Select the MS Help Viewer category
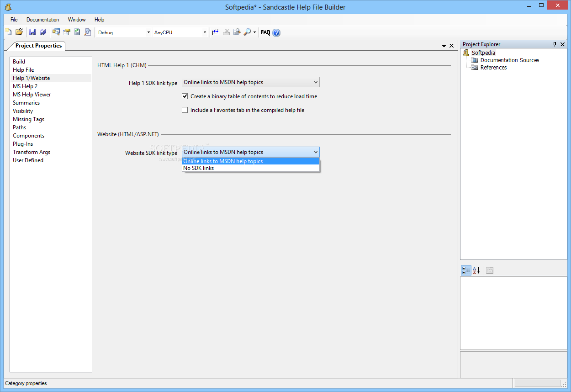Screen dimensions: 571x392 point(51,95)
